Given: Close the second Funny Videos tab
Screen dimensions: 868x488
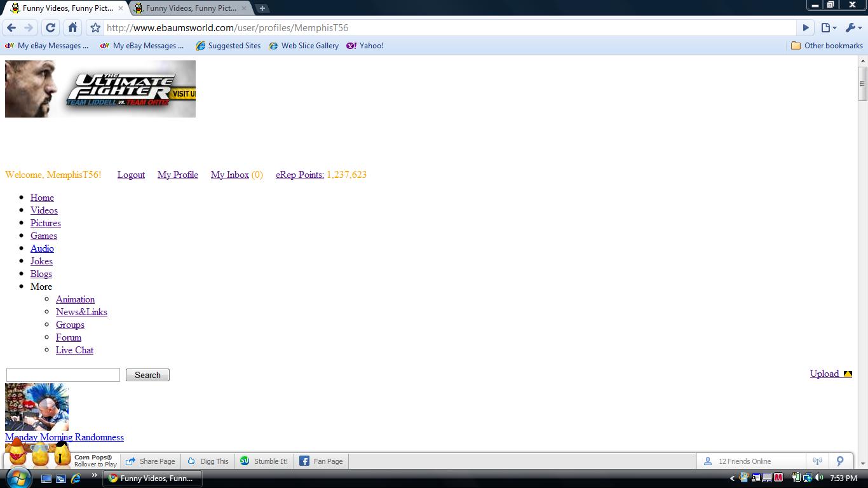Looking at the screenshot, I should coord(244,8).
